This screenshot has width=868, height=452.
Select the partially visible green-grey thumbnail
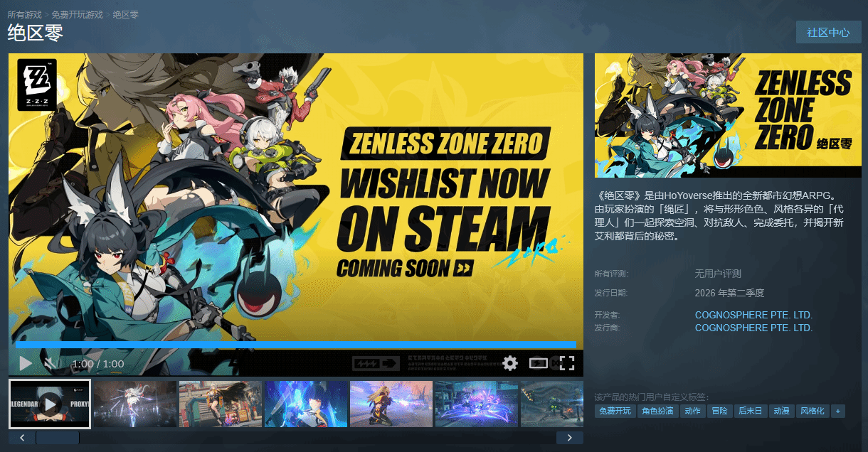552,404
